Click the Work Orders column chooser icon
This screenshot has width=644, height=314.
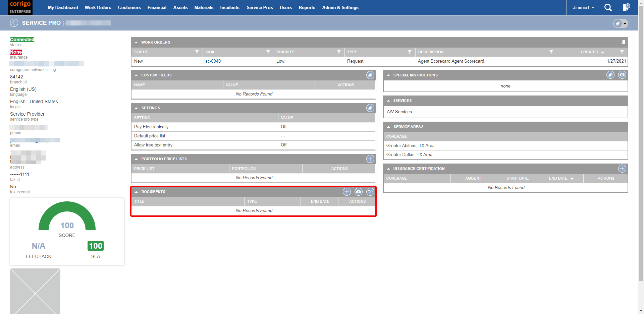point(623,42)
